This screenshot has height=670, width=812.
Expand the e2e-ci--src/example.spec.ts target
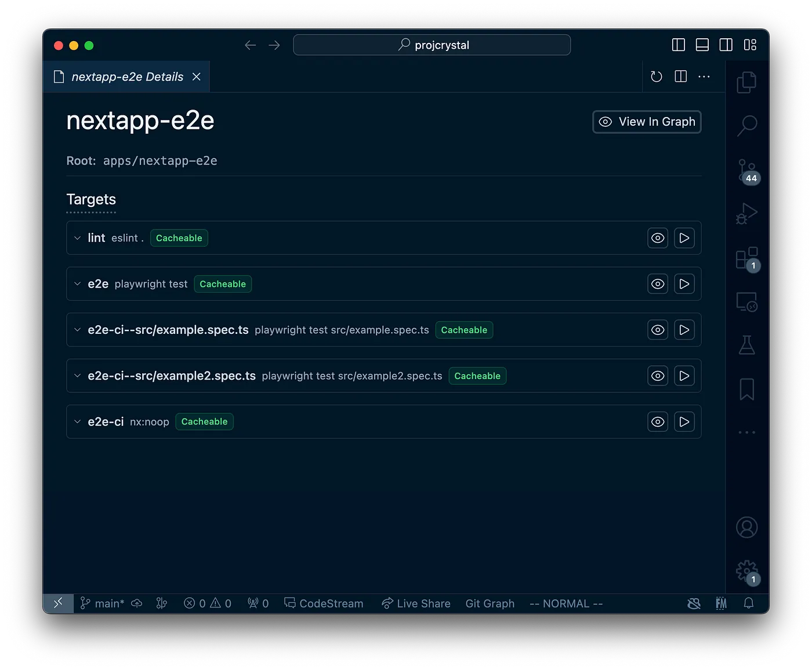[x=78, y=330]
